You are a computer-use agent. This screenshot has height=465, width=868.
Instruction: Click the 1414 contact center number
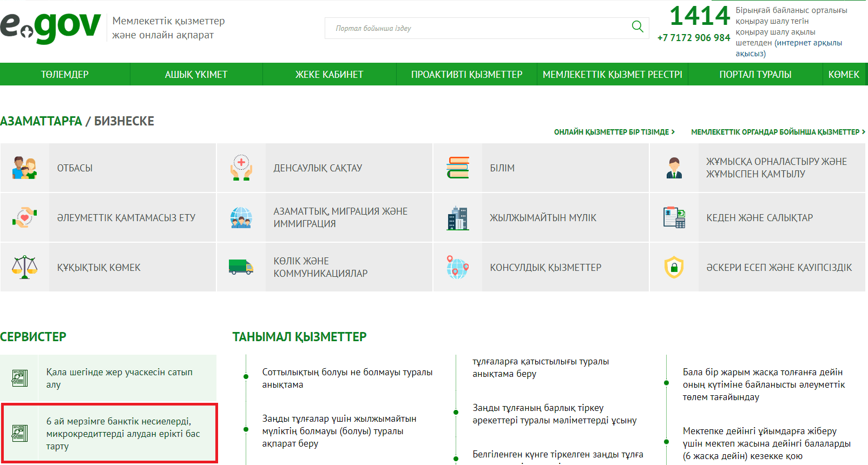[x=700, y=16]
